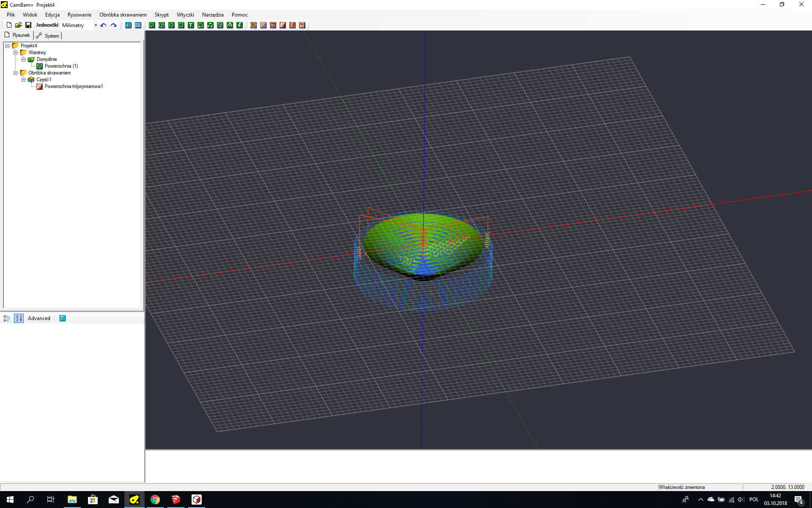Click the Advanced properties button
Image resolution: width=812 pixels, height=508 pixels.
(x=39, y=318)
